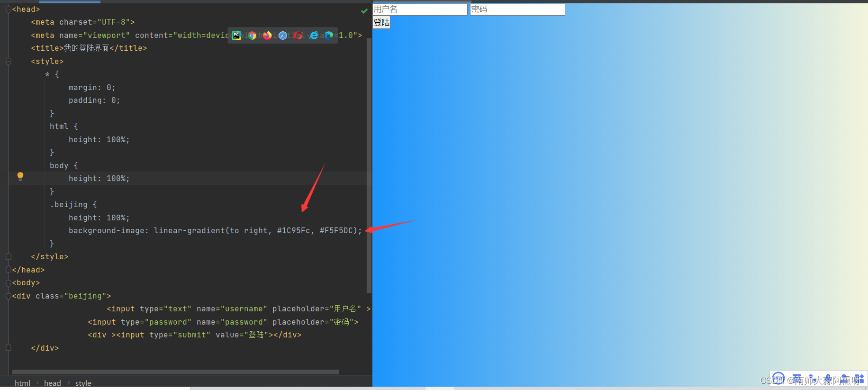Screen dimensions: 868x390
Task: Click the background-image linear-gradient line
Action: point(215,231)
